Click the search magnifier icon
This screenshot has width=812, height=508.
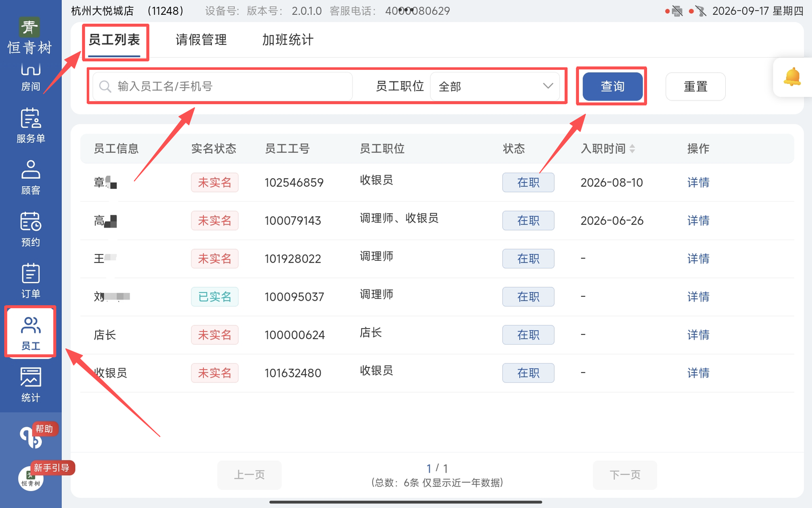tap(105, 86)
